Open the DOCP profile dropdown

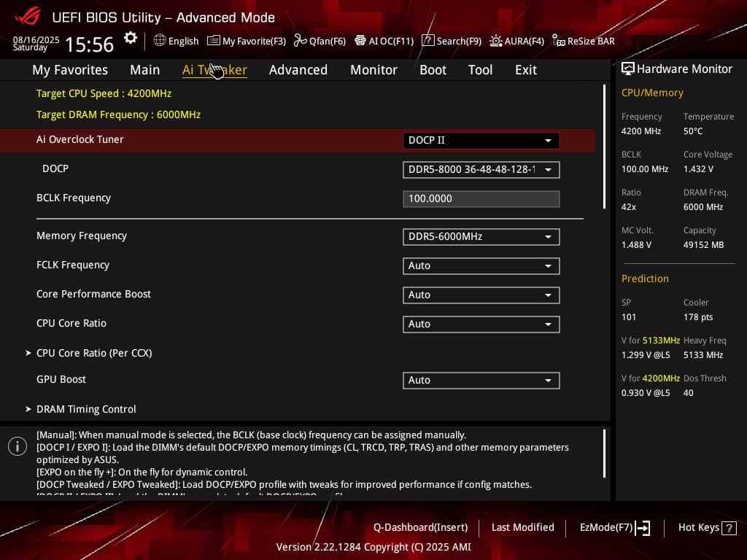481,169
